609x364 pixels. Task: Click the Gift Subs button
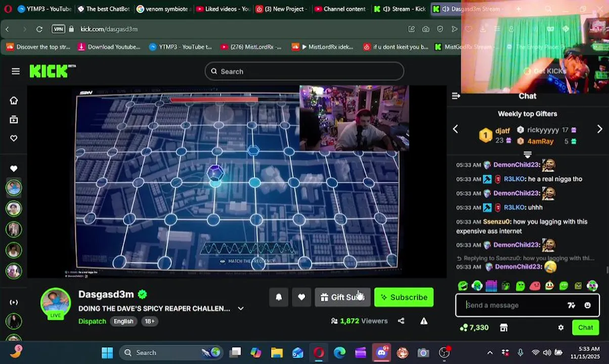click(342, 297)
